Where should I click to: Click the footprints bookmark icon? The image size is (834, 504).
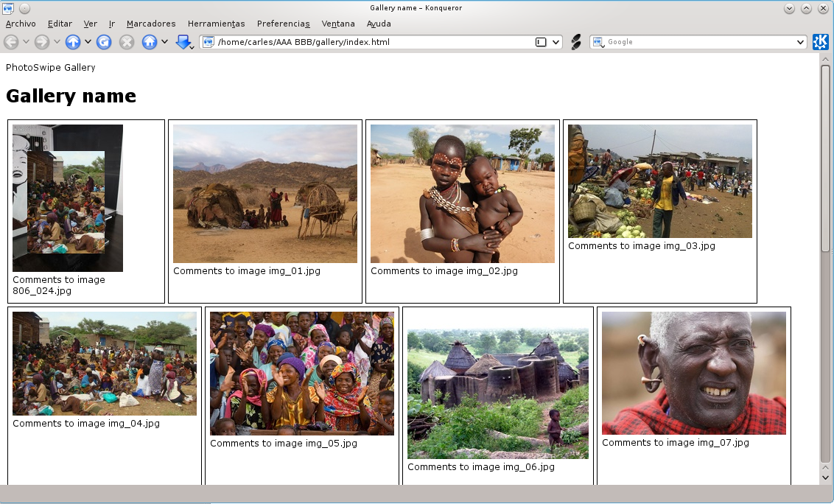[x=576, y=42]
